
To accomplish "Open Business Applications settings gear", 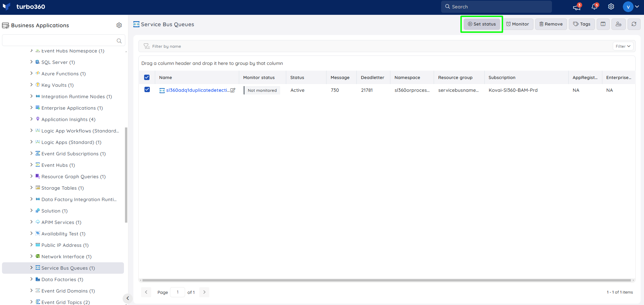I will (119, 25).
